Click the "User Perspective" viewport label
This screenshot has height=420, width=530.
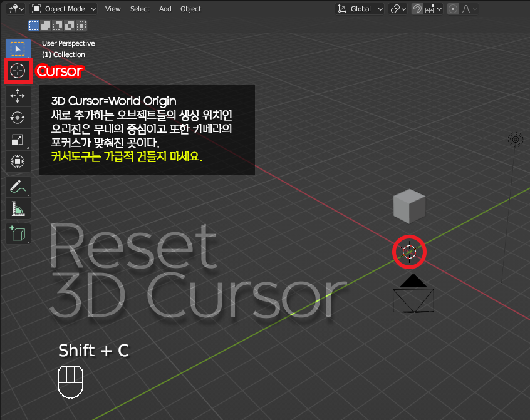pyautogui.click(x=68, y=43)
